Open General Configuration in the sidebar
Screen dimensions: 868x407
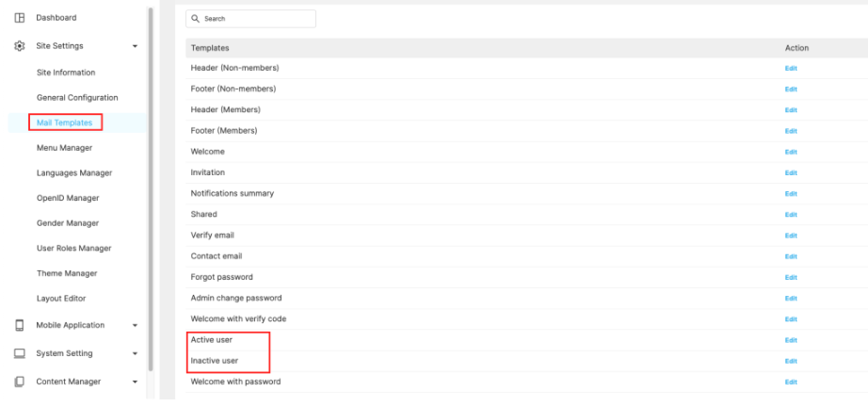pyautogui.click(x=77, y=98)
